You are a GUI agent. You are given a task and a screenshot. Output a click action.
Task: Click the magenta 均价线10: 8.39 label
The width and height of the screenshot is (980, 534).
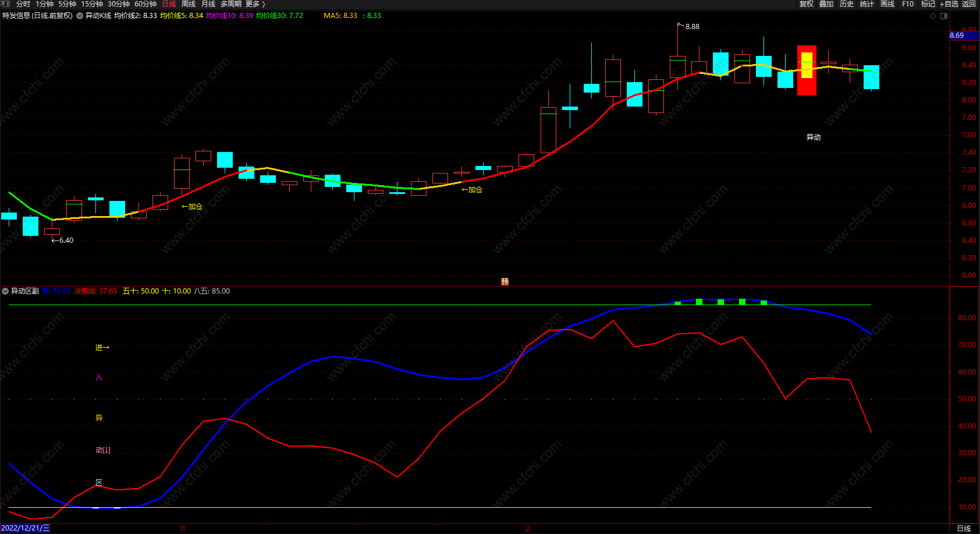coord(230,16)
